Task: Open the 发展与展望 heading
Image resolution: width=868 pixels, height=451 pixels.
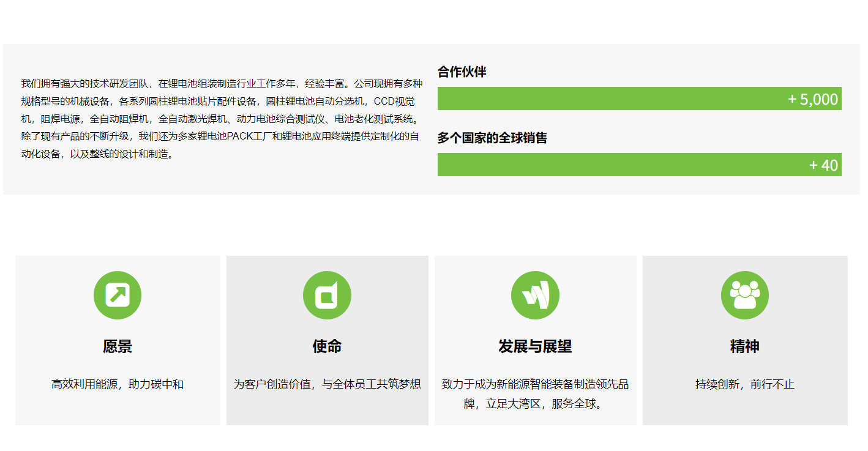Action: click(x=535, y=346)
